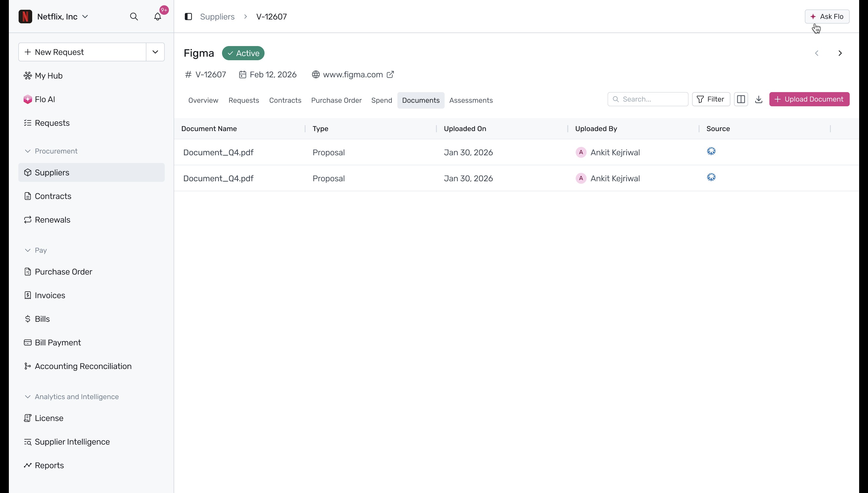This screenshot has height=493, width=868.
Task: Click the source icon in the second row
Action: (711, 177)
